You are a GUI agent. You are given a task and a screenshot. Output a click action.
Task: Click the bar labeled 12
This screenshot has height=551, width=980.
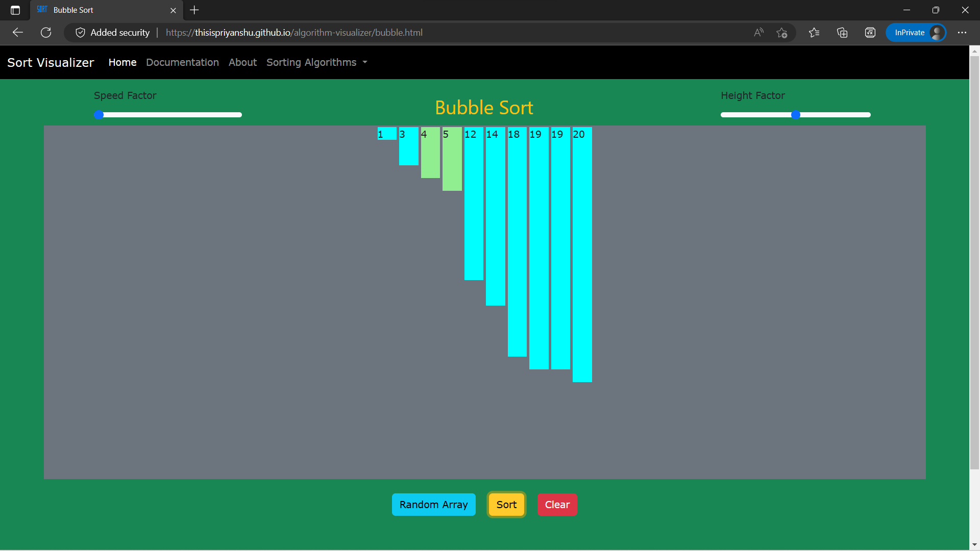point(474,204)
